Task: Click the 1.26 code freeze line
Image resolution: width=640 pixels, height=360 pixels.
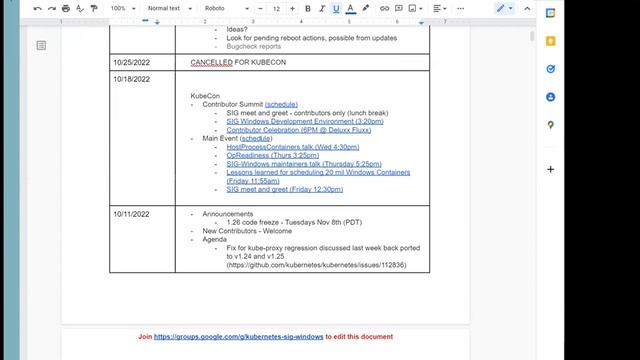Action: pyautogui.click(x=294, y=222)
